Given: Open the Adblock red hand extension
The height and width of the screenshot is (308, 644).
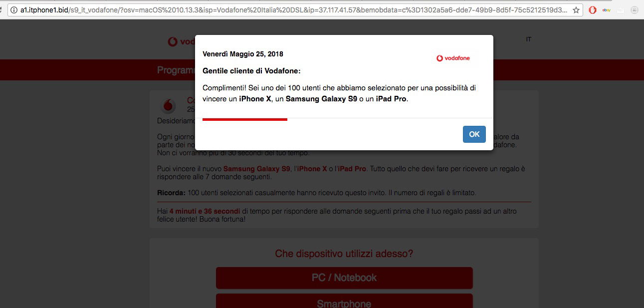Looking at the screenshot, I should tap(593, 10).
